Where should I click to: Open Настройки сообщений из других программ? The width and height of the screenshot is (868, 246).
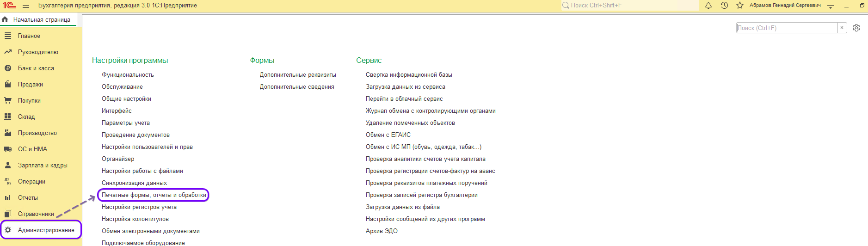[425, 219]
